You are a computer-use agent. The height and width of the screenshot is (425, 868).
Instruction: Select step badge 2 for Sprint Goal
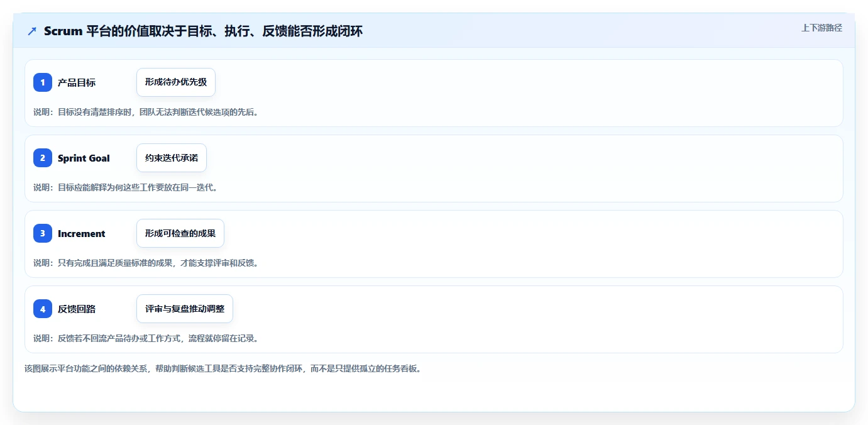tap(43, 158)
